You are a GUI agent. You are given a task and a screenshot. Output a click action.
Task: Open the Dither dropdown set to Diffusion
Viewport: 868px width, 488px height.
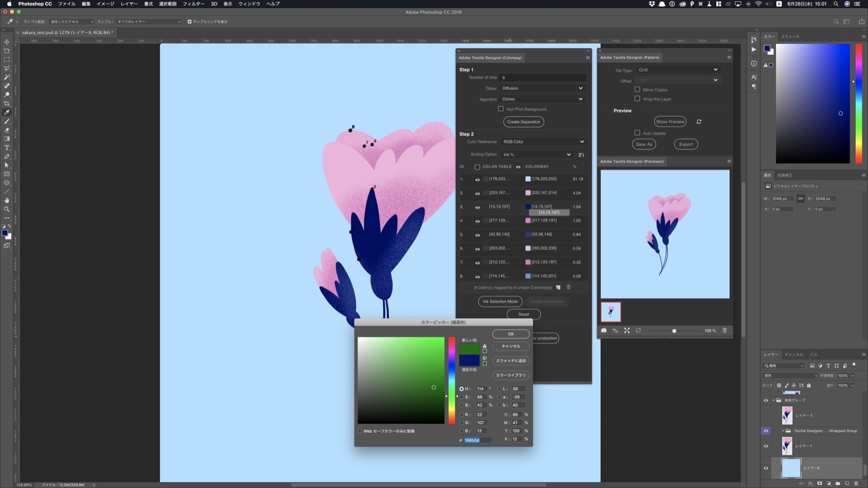click(542, 88)
